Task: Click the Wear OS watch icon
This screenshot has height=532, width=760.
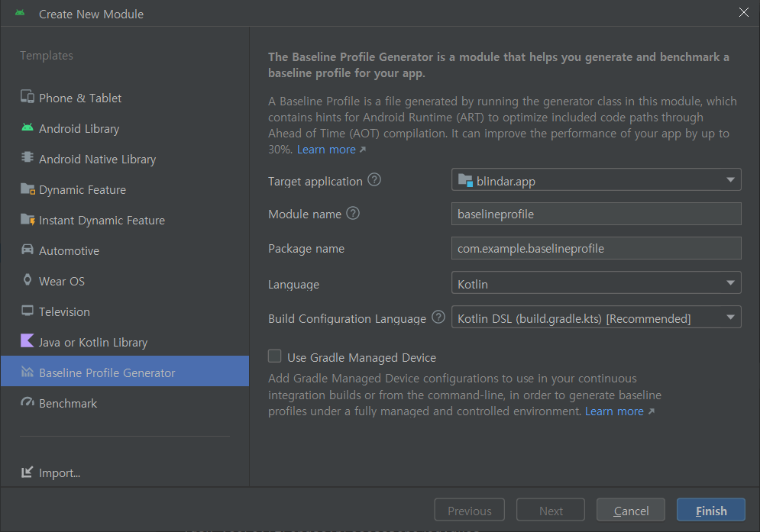Action: tap(27, 280)
